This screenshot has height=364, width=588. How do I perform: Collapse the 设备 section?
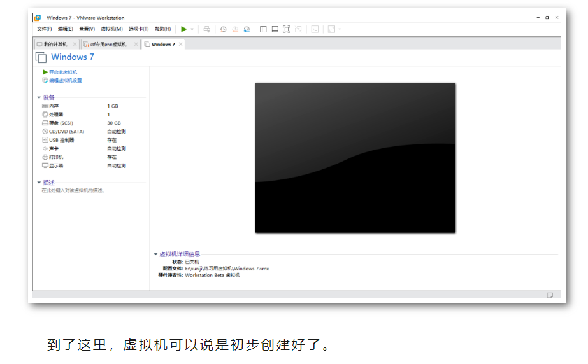pyautogui.click(x=39, y=97)
